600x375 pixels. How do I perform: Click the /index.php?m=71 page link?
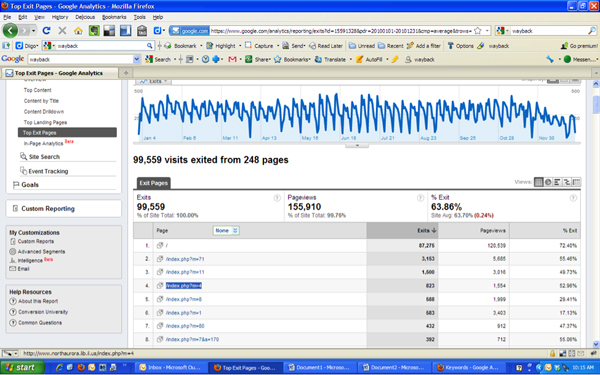coord(185,259)
